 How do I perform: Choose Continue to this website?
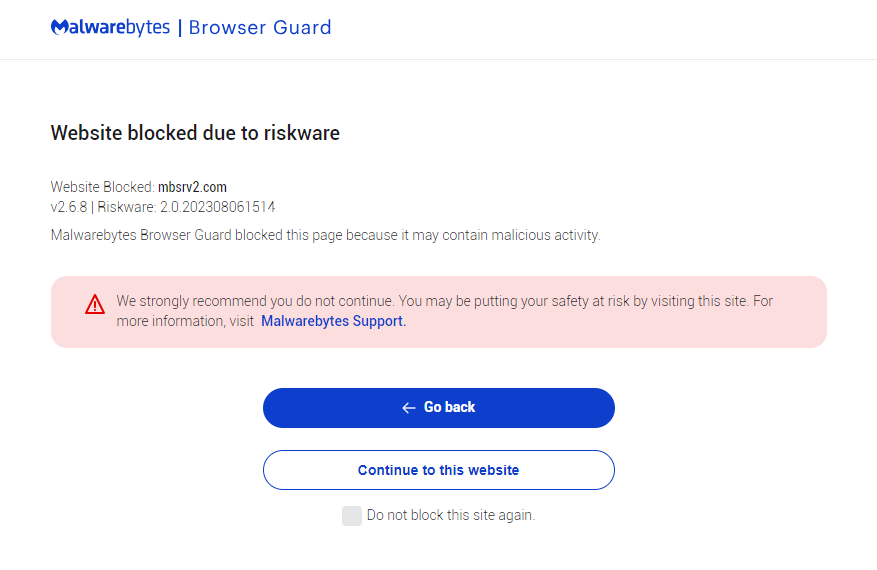click(x=438, y=470)
